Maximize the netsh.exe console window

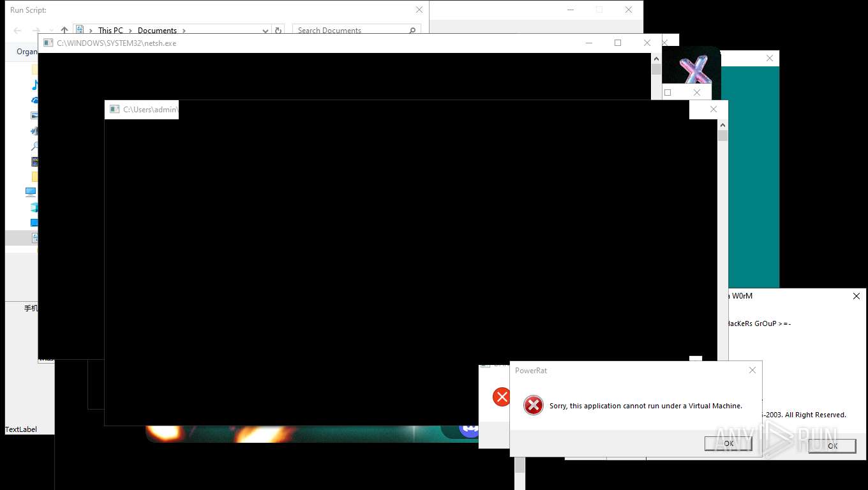617,43
